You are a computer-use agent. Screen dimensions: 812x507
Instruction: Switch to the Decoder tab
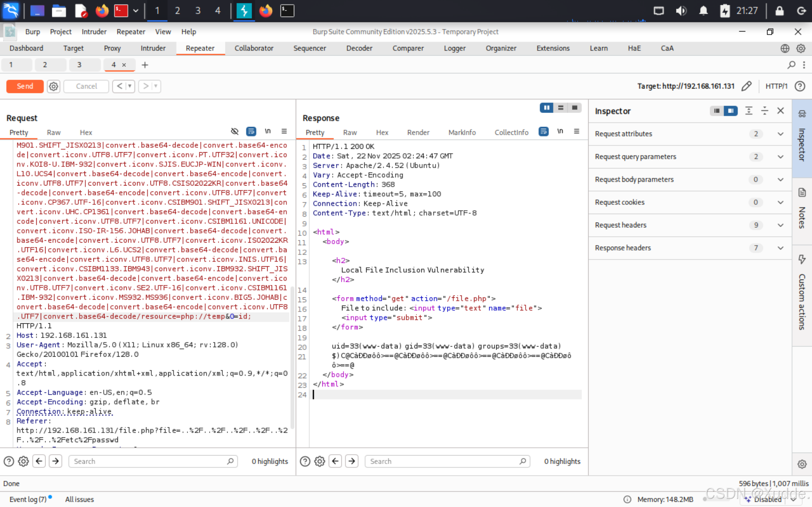pyautogui.click(x=359, y=48)
